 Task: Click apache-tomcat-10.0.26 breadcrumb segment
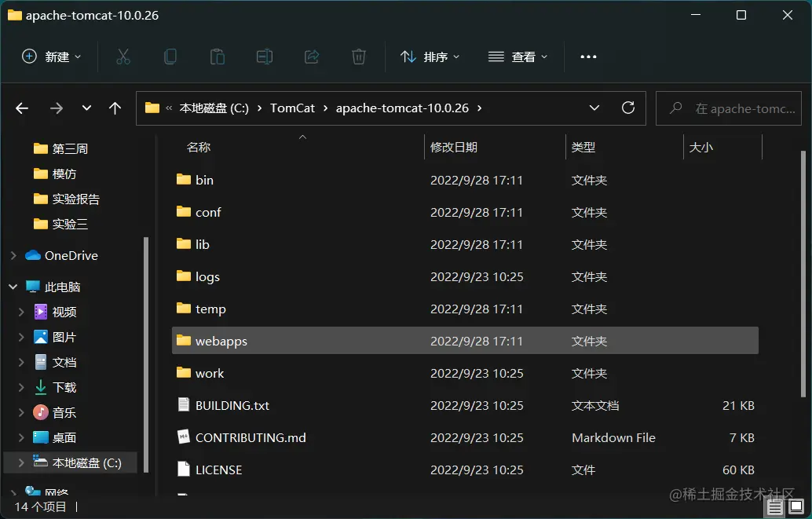pyautogui.click(x=402, y=108)
